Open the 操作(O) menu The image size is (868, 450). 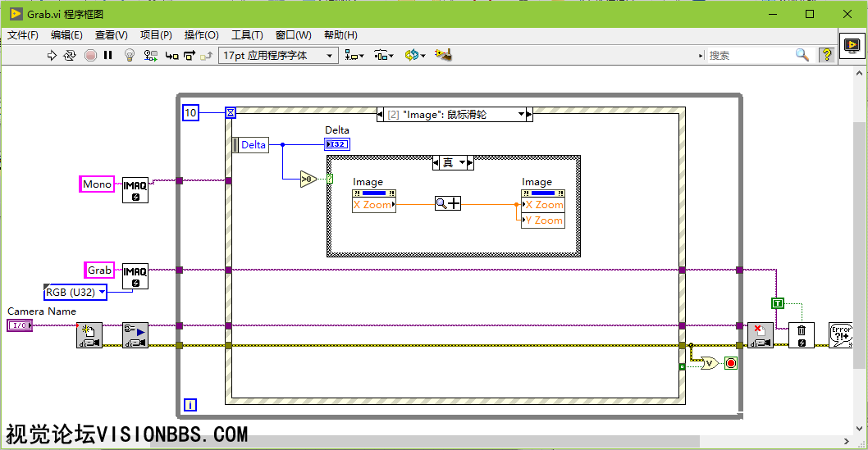point(201,35)
